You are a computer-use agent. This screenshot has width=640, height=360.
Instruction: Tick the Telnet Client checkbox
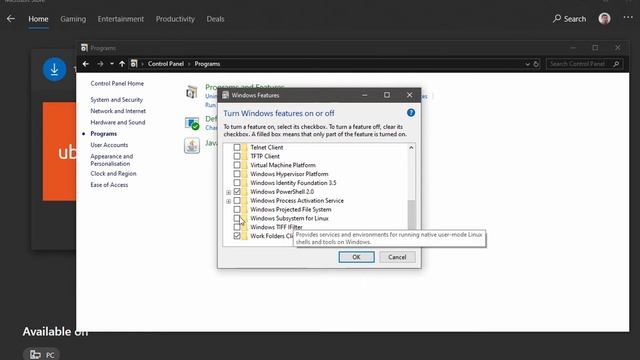pyautogui.click(x=237, y=147)
